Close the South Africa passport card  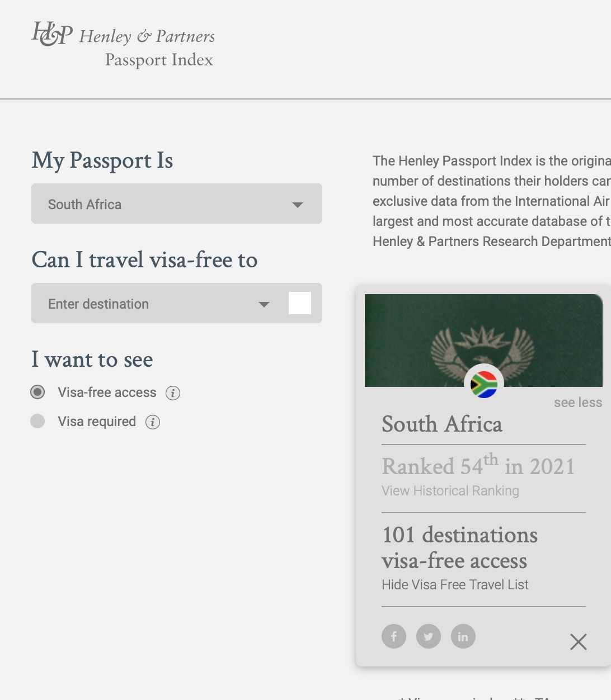pyautogui.click(x=578, y=642)
